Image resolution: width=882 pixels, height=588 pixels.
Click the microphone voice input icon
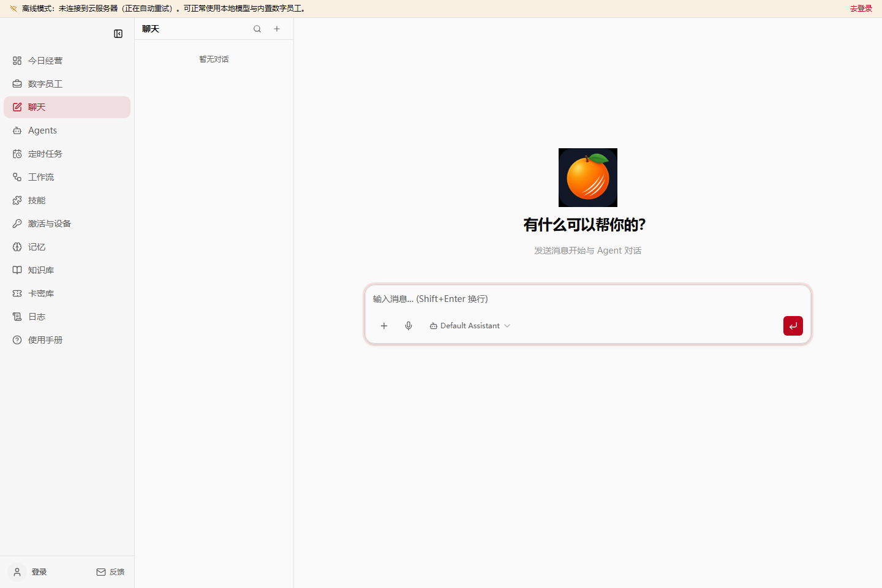409,326
